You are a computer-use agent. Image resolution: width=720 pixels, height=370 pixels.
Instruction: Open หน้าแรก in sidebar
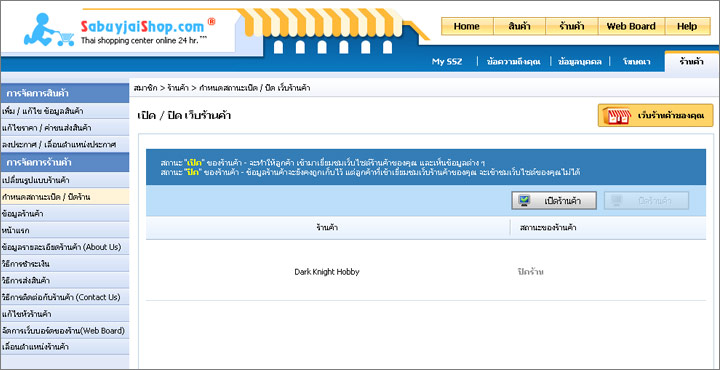[64, 230]
